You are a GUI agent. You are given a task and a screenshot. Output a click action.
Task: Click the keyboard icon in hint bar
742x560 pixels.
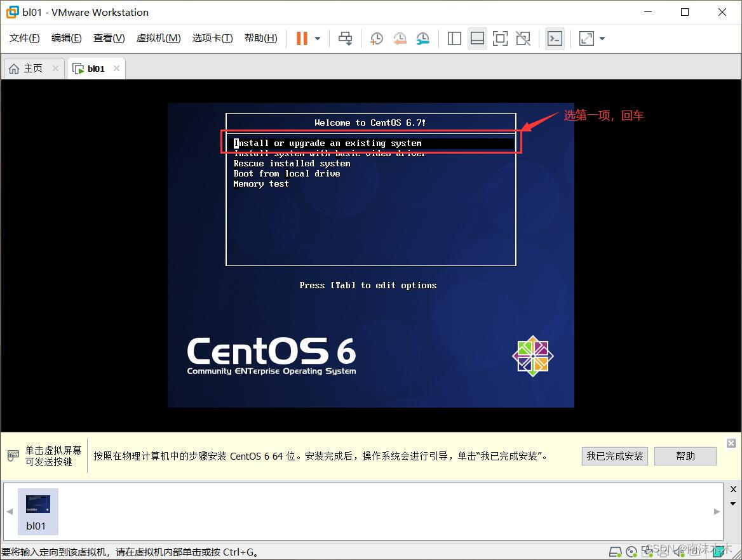click(x=13, y=456)
